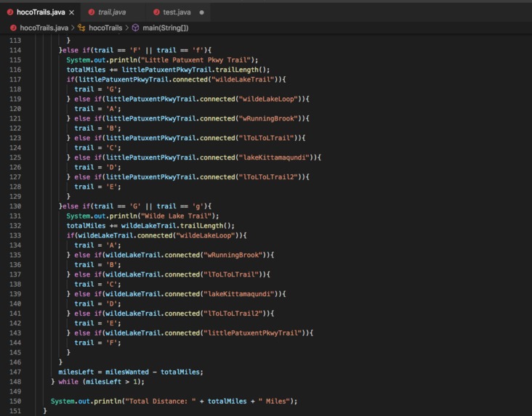Viewport: 532px width, 416px height.
Task: Click the unsaved dot on test.java tab
Action: click(x=201, y=12)
